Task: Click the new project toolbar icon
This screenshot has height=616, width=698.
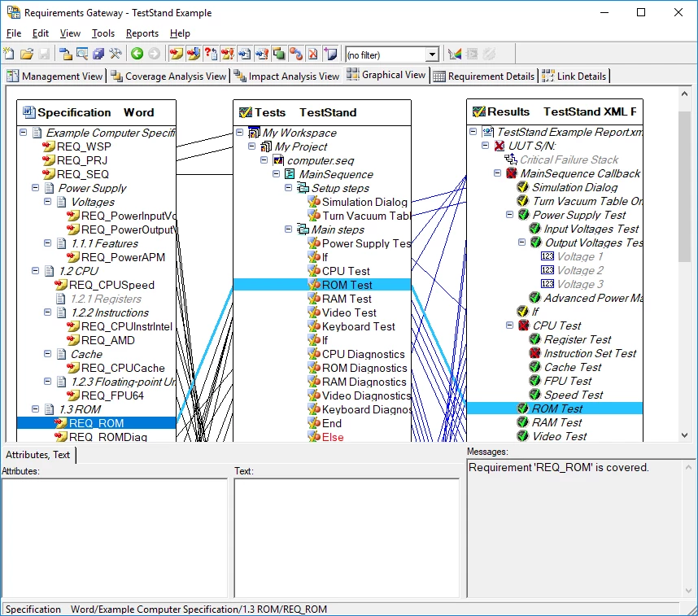Action: tap(9, 54)
